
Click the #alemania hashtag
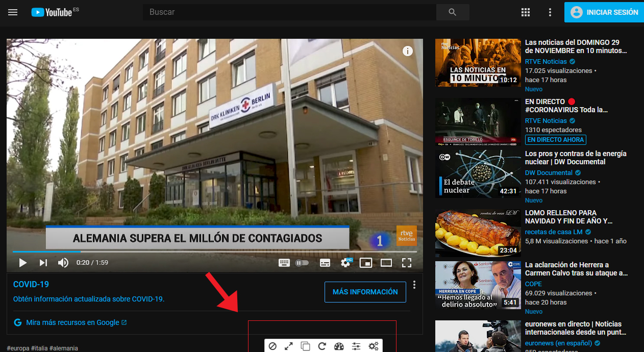click(x=64, y=348)
